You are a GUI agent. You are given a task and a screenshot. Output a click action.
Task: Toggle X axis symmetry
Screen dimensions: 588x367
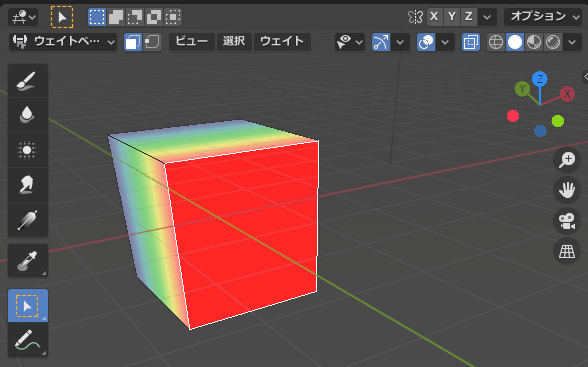434,17
